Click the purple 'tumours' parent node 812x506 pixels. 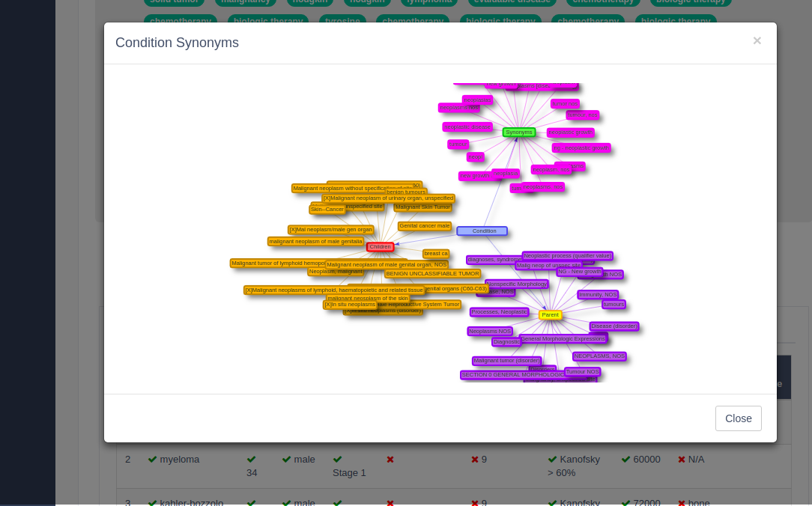pyautogui.click(x=613, y=304)
